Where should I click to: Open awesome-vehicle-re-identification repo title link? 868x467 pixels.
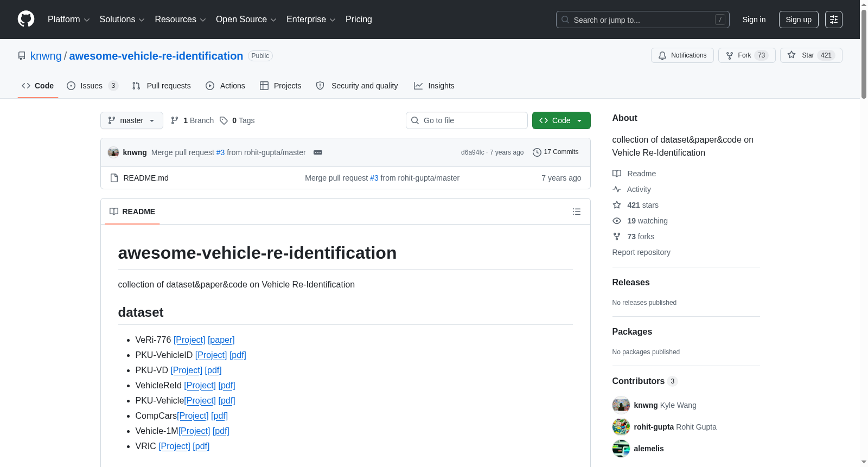click(x=156, y=56)
